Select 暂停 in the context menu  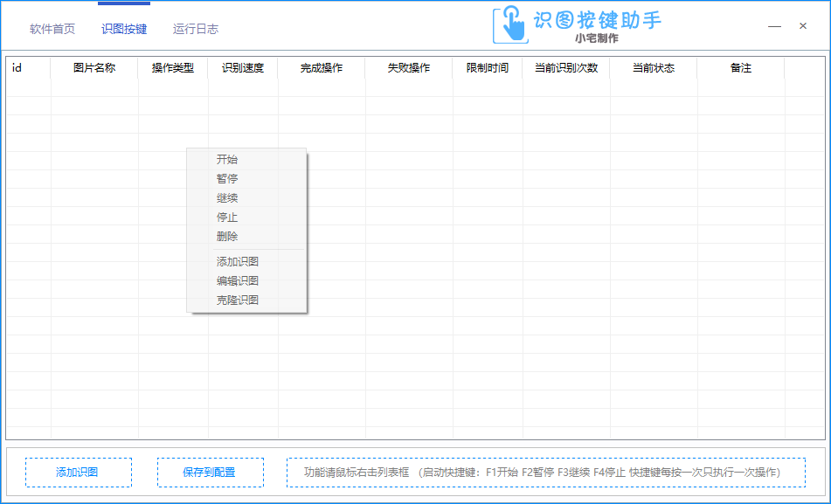point(227,178)
